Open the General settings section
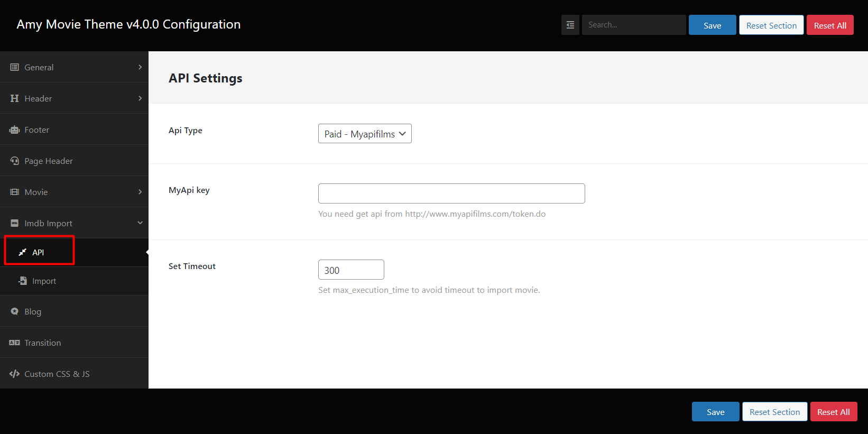This screenshot has width=868, height=434. [x=74, y=67]
